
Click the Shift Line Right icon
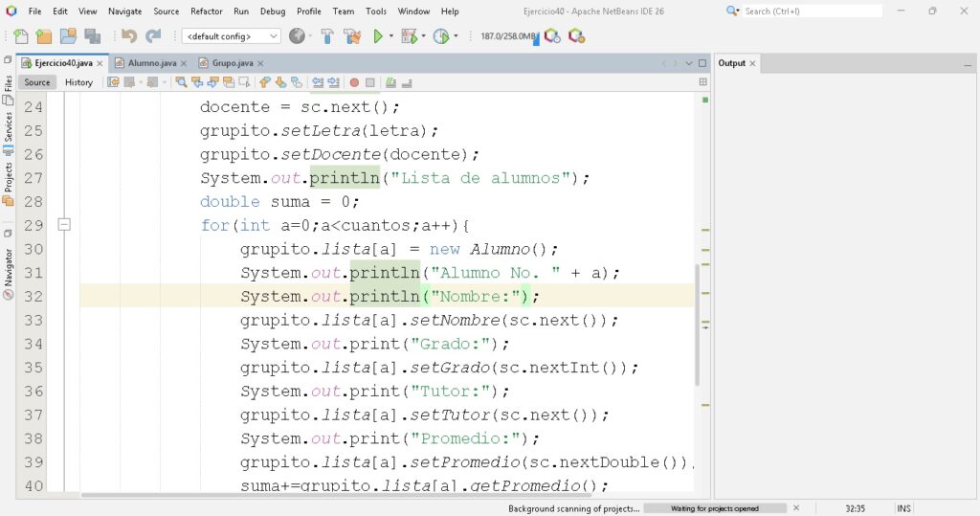[333, 82]
